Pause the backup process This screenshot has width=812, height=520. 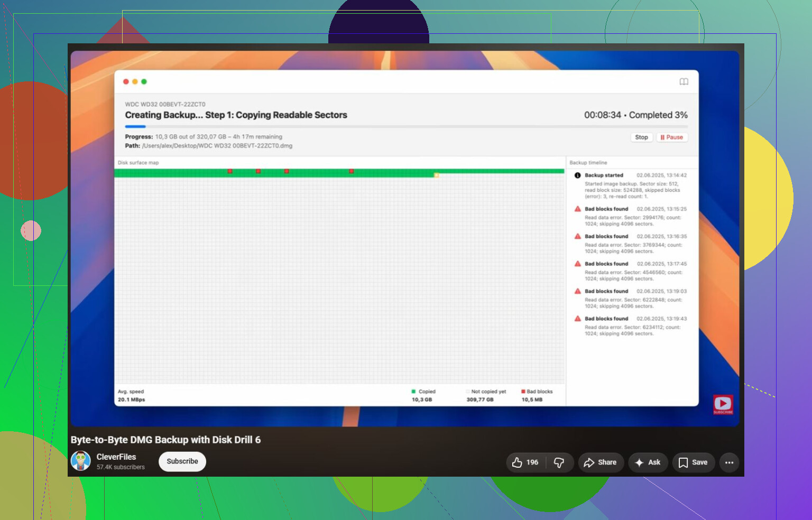click(x=672, y=137)
